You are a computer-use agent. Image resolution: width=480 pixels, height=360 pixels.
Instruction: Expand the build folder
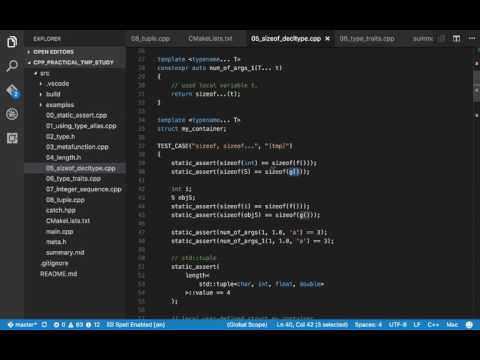tap(75, 94)
